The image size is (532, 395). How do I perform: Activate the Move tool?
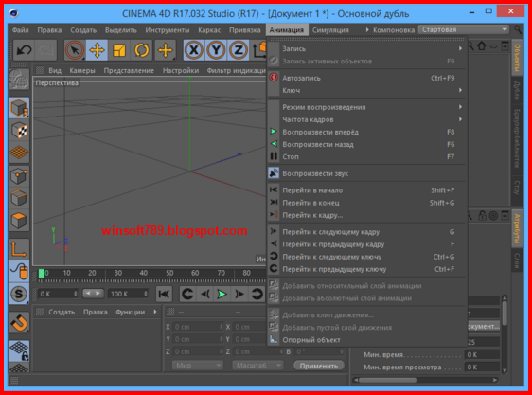click(98, 50)
